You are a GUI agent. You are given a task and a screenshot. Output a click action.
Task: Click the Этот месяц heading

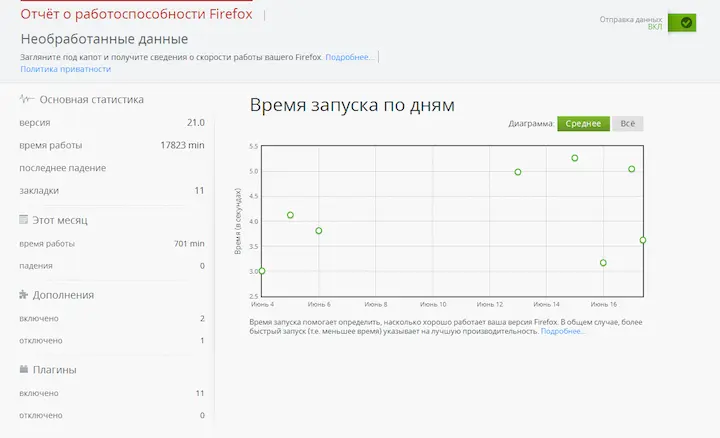pos(60,220)
